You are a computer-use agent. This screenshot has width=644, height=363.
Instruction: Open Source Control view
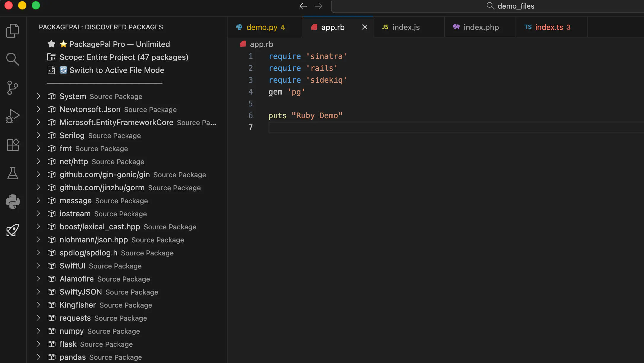coord(12,88)
